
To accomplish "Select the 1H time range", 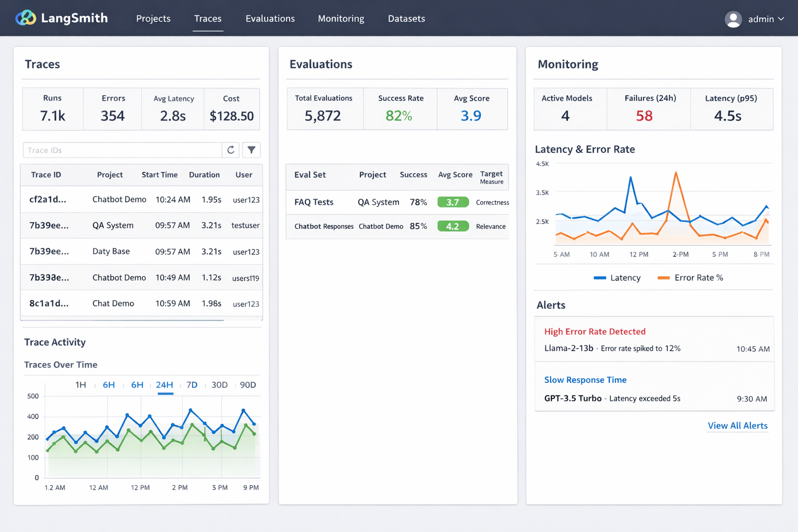I will coord(81,385).
